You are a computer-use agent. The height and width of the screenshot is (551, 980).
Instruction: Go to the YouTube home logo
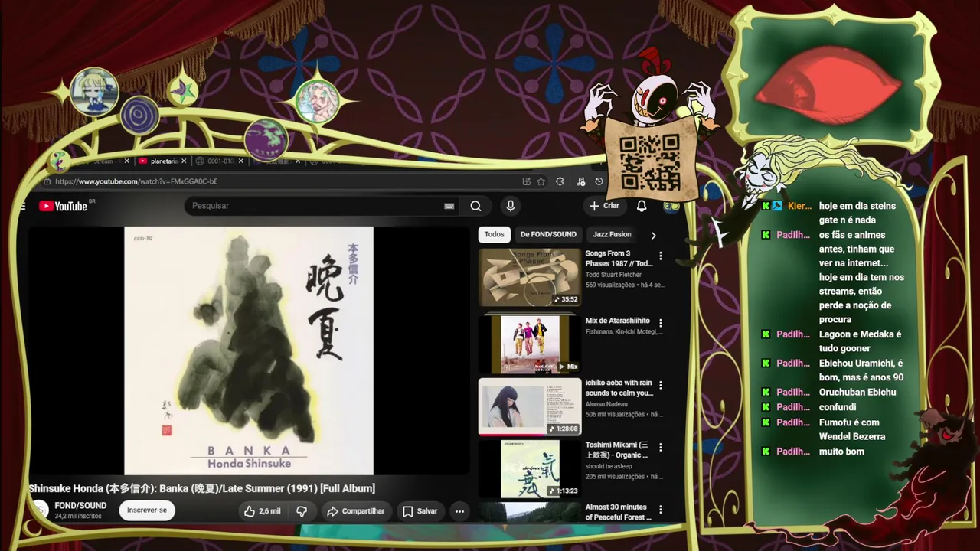(63, 206)
